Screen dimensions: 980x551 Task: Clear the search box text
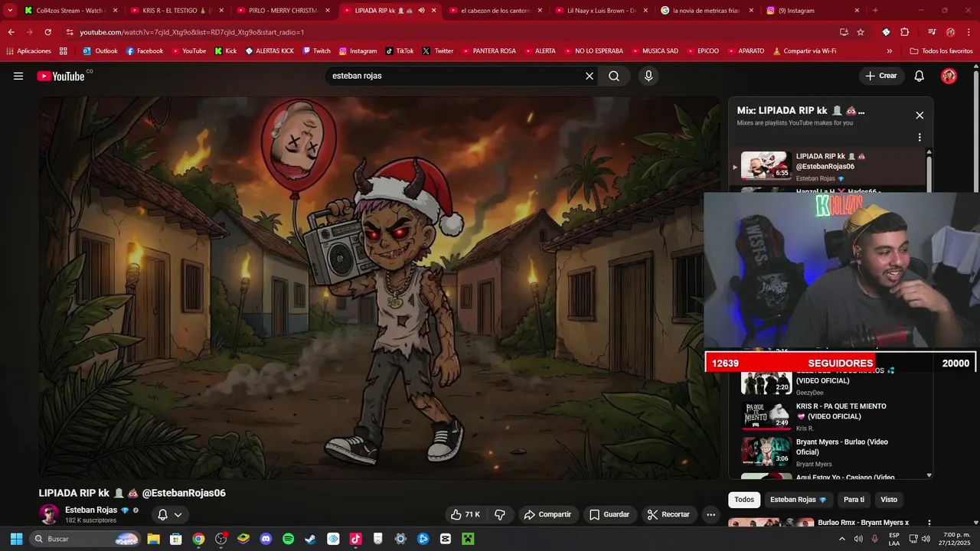[590, 76]
